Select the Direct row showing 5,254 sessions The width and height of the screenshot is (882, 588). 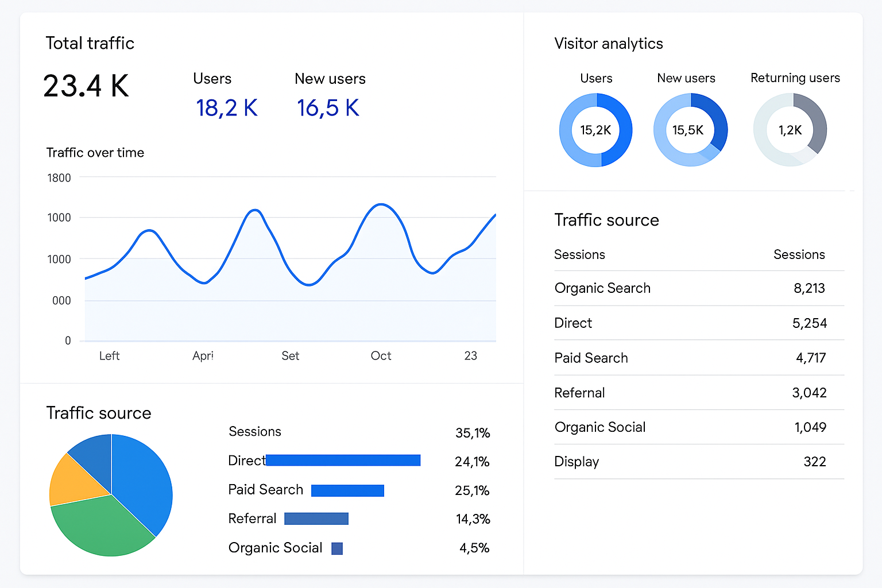pos(698,323)
